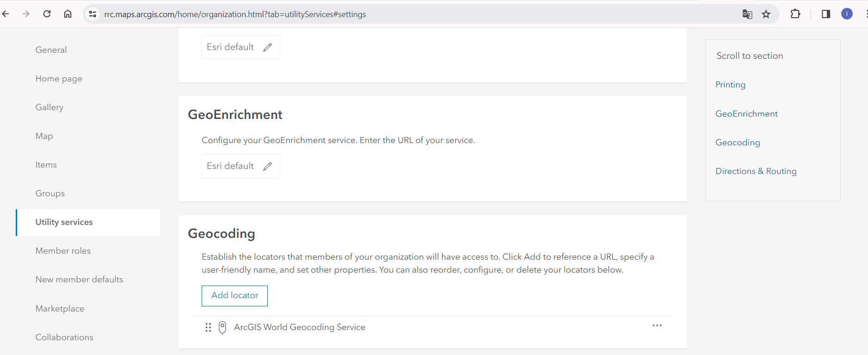Open the Member roles settings tab

(63, 251)
